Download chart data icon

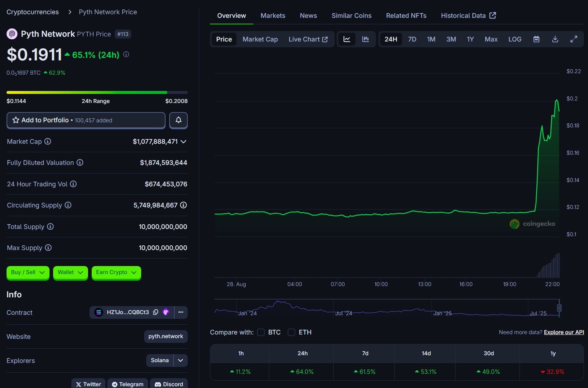click(x=555, y=39)
